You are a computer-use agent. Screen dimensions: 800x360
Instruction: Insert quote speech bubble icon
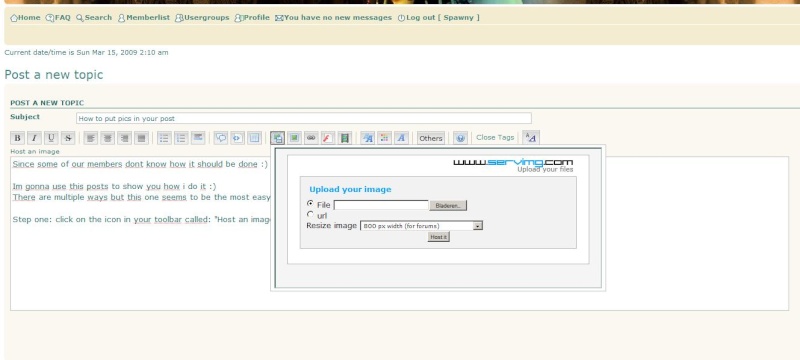(221, 138)
